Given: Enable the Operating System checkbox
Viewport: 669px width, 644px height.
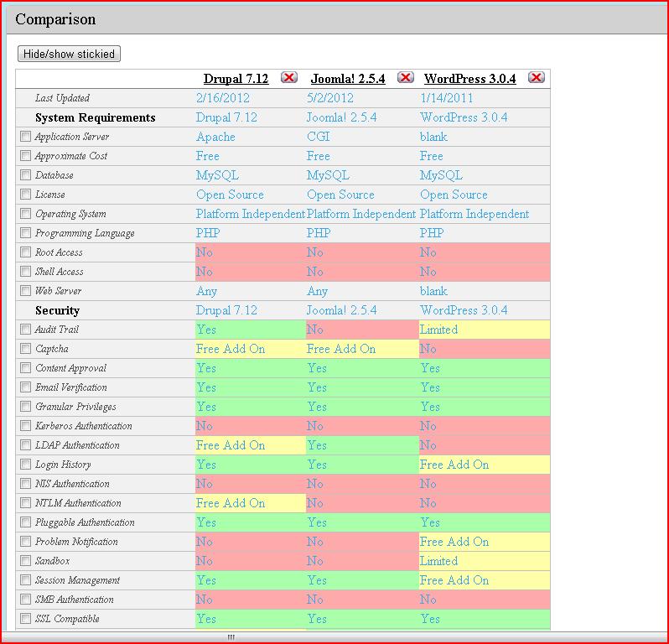Looking at the screenshot, I should click(26, 213).
